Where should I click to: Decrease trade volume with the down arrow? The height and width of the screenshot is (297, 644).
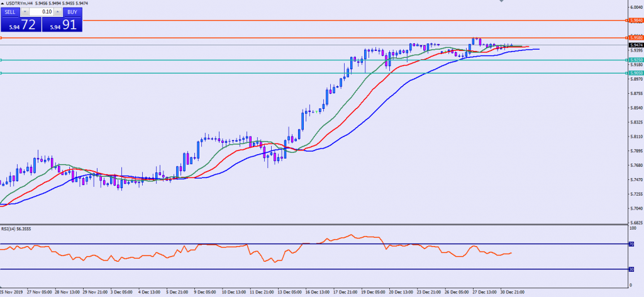(x=25, y=11)
